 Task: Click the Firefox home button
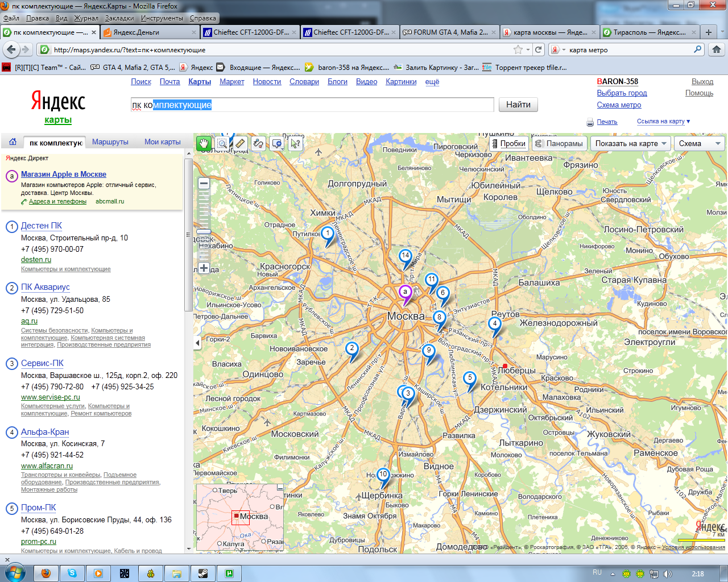(717, 49)
